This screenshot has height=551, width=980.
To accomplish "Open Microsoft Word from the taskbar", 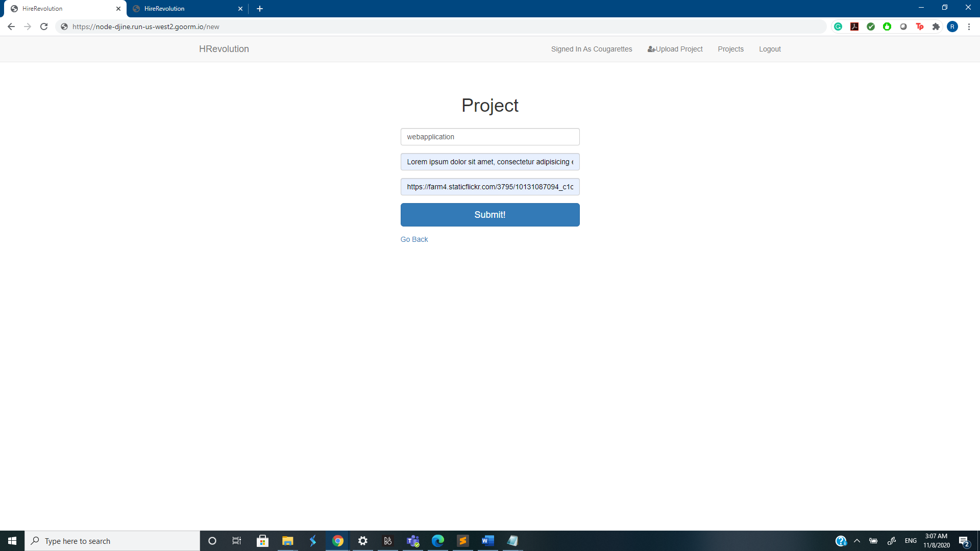I will pos(487,541).
